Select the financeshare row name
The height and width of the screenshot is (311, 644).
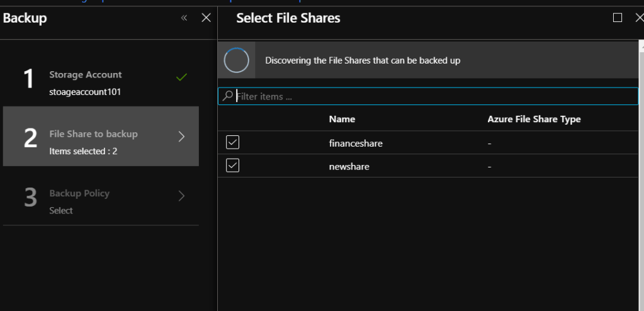coord(356,144)
